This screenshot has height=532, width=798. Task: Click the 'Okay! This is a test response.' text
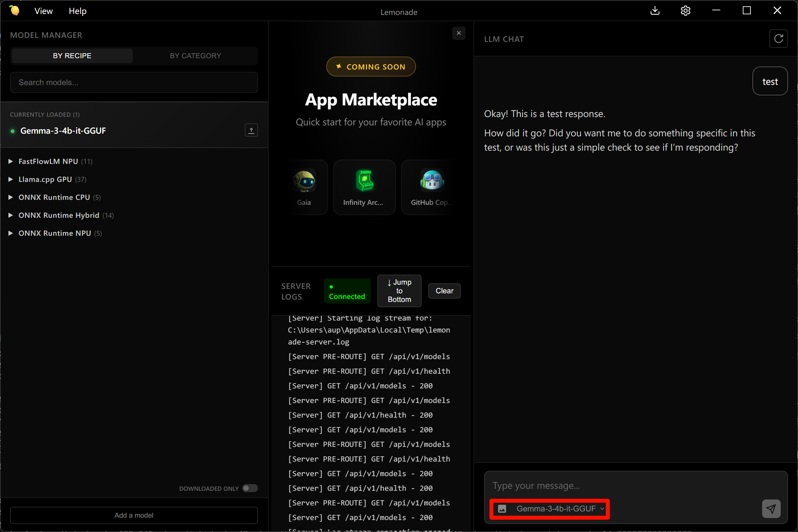tap(545, 114)
